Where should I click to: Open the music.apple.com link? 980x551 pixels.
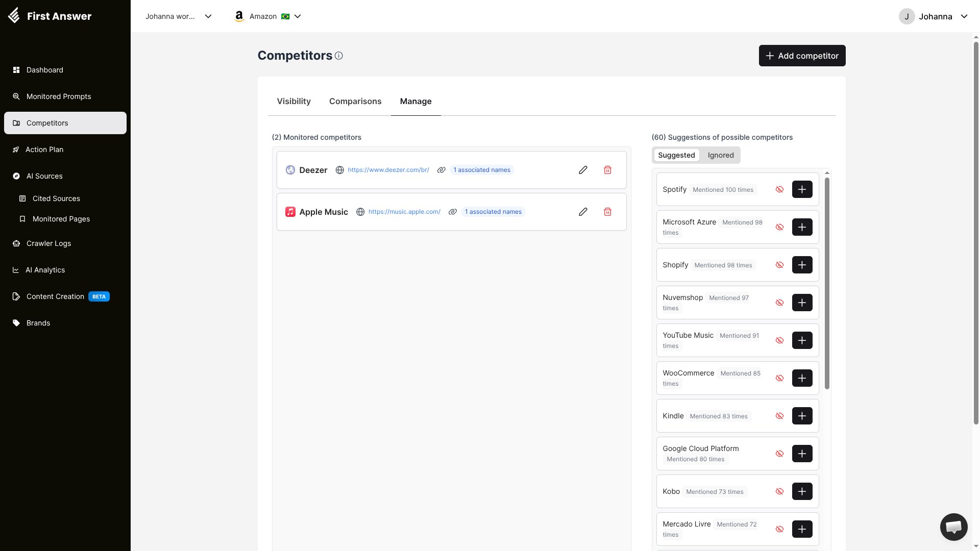click(x=404, y=212)
